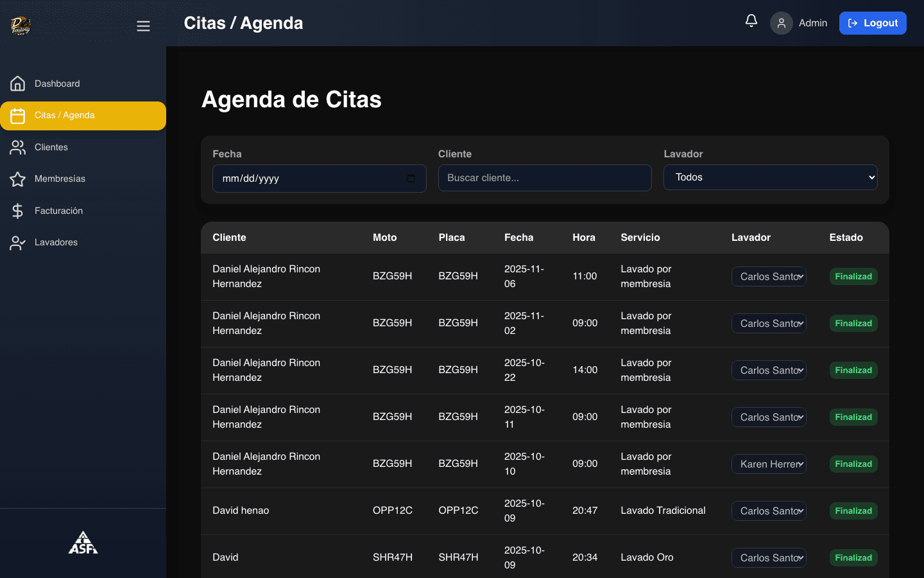This screenshot has height=578, width=924.
Task: Click the Hora column header
Action: pos(584,238)
